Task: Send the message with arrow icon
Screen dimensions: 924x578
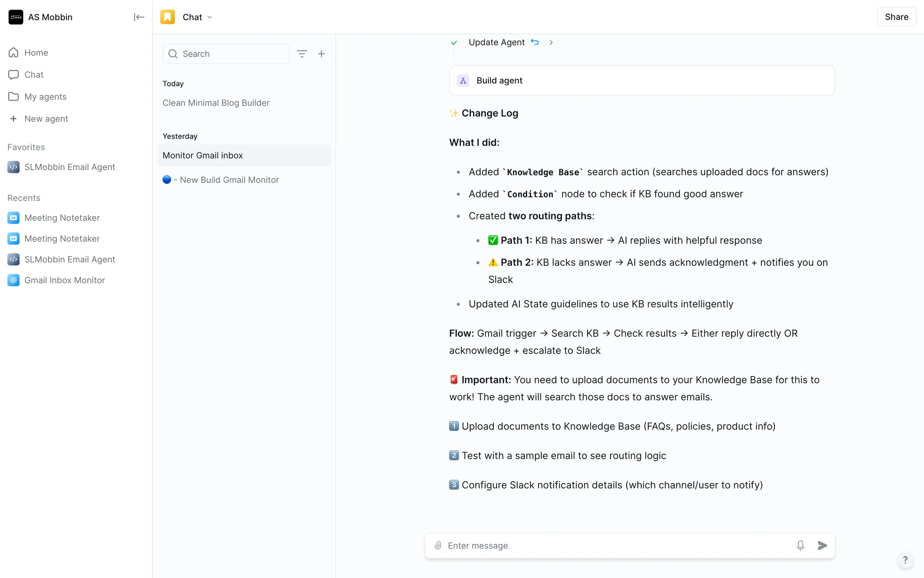Action: [x=822, y=545]
